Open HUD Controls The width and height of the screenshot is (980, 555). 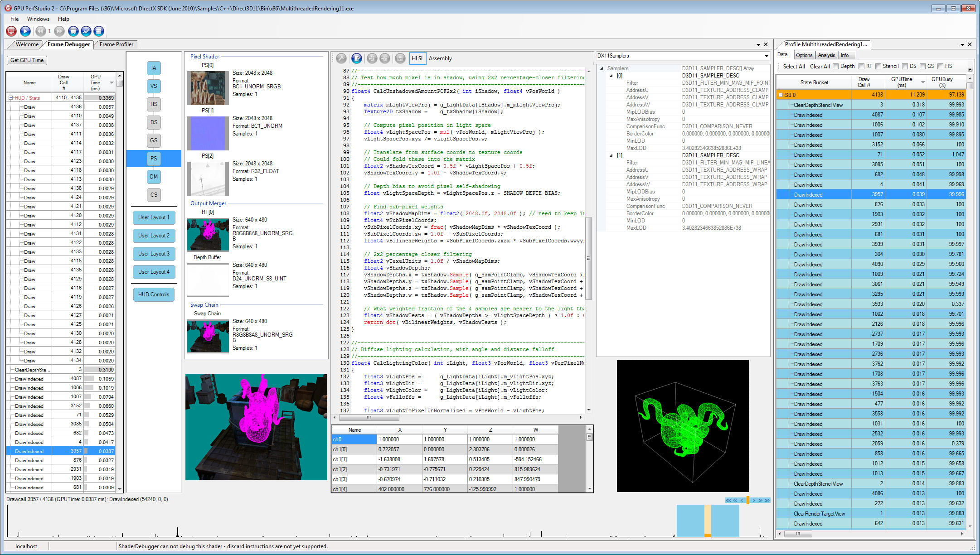tap(154, 294)
